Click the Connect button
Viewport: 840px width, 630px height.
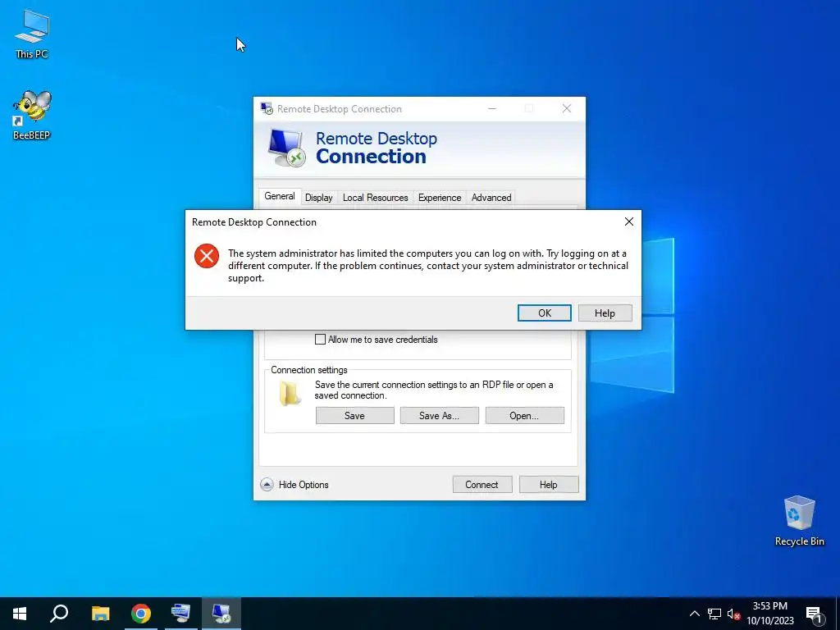482,484
